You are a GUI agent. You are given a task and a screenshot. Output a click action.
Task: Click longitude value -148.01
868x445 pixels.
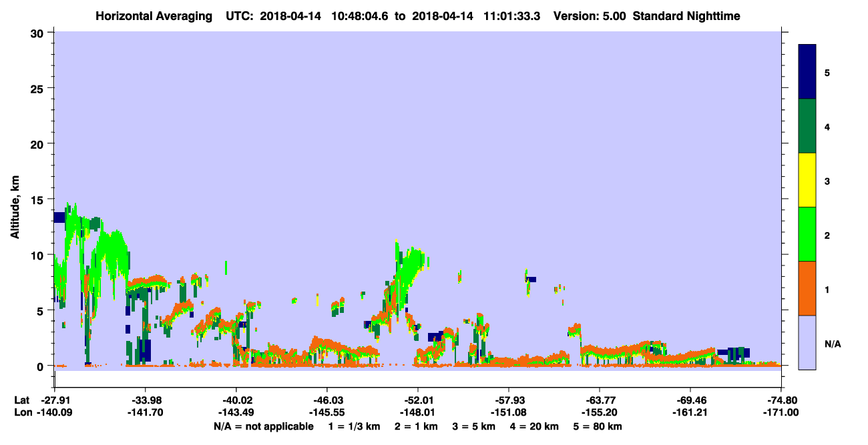pyautogui.click(x=418, y=413)
